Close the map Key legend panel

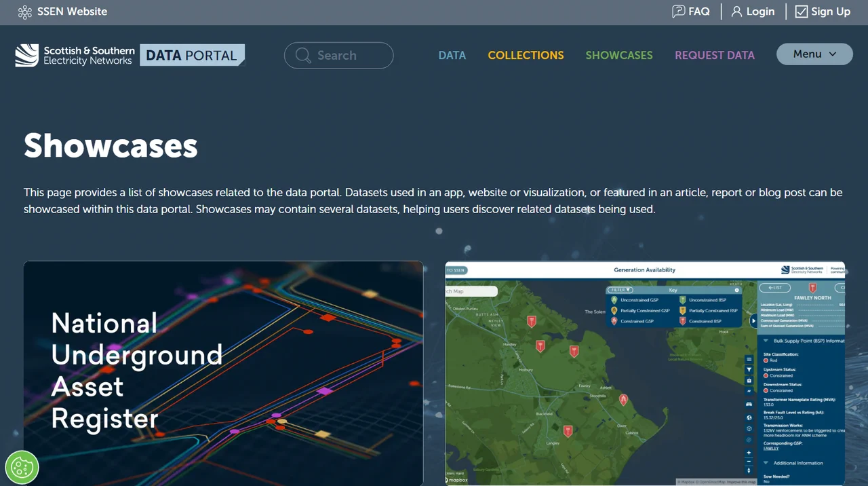[x=737, y=290]
